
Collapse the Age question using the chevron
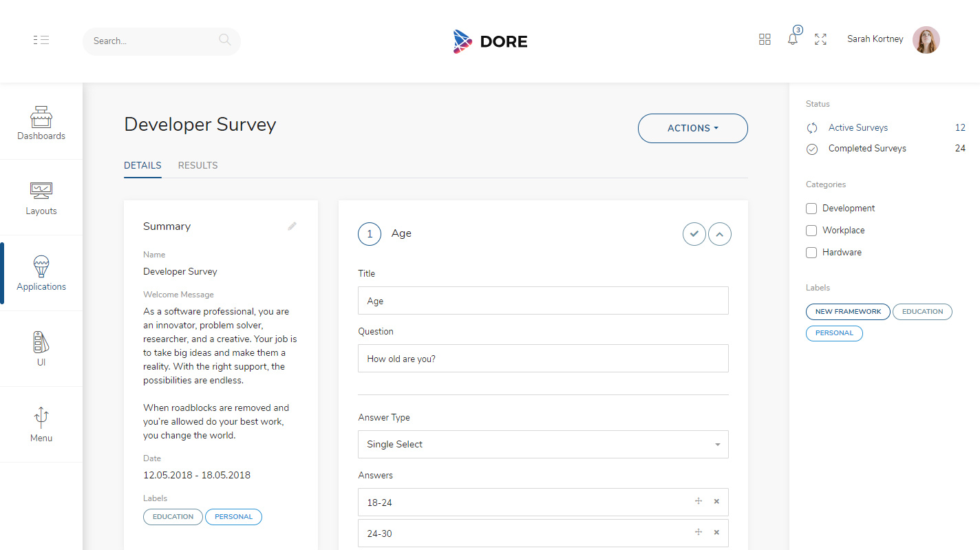tap(719, 233)
